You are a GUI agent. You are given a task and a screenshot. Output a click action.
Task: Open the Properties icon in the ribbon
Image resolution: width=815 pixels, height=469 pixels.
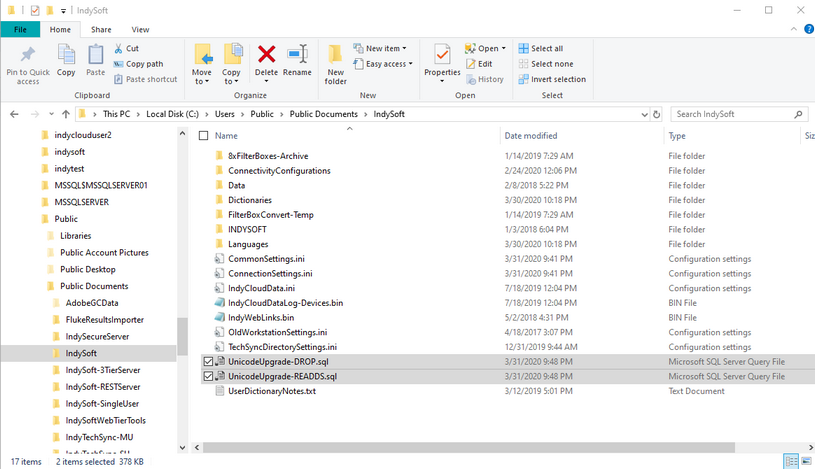click(x=442, y=56)
